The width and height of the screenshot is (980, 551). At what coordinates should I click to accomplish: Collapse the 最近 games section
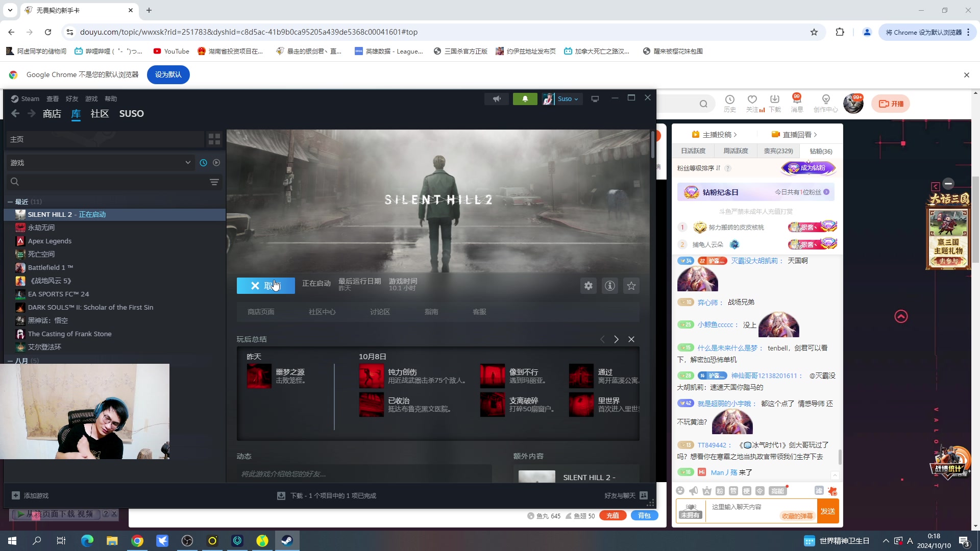point(10,202)
